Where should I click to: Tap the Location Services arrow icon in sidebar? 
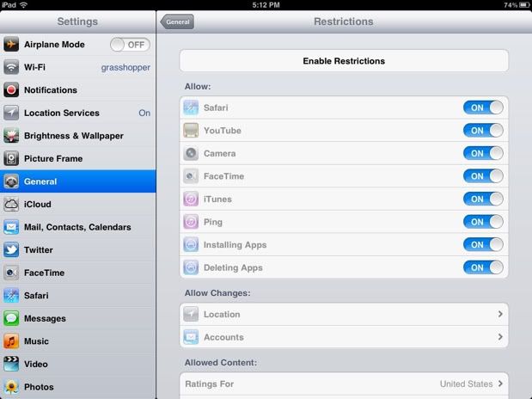tap(11, 113)
